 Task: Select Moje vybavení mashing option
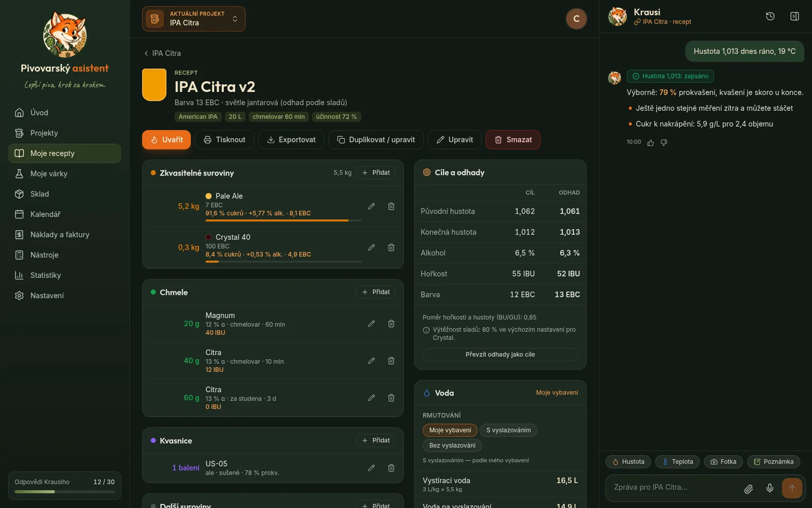coord(450,430)
